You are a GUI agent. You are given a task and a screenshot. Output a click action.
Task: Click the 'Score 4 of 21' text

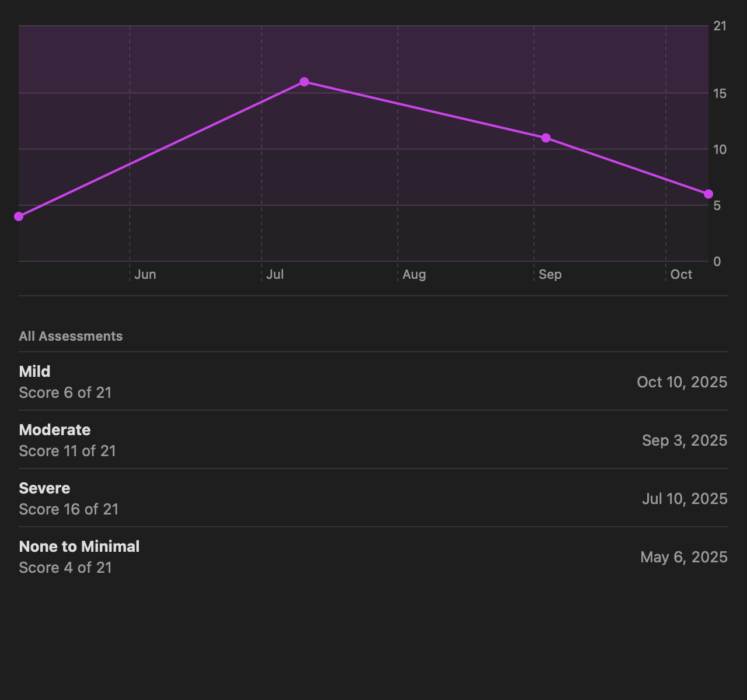[65, 568]
